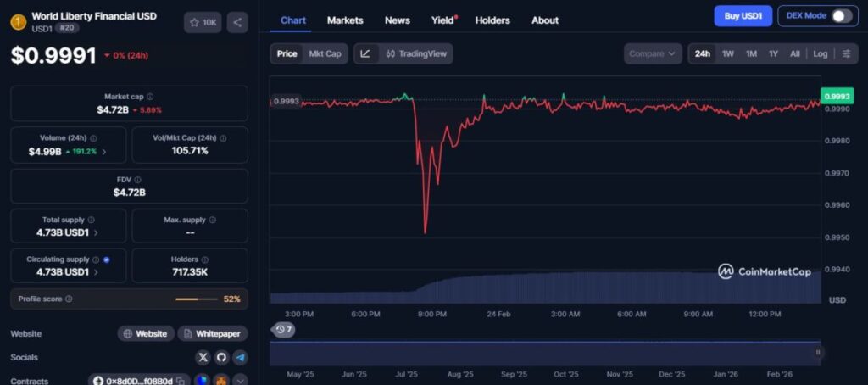Image resolution: width=868 pixels, height=385 pixels.
Task: Toggle DEX Mode switch
Action: pyautogui.click(x=841, y=16)
